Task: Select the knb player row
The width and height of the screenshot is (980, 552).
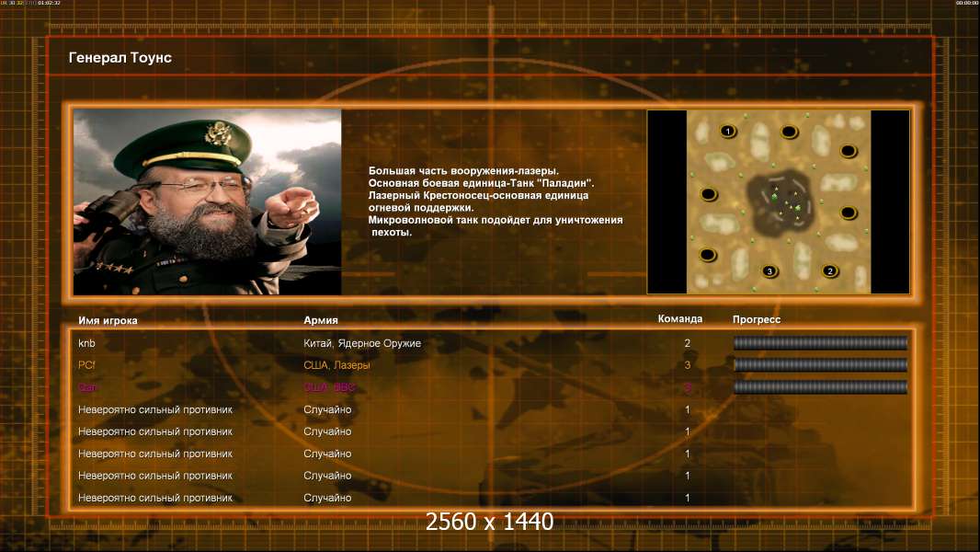Action: (x=492, y=343)
